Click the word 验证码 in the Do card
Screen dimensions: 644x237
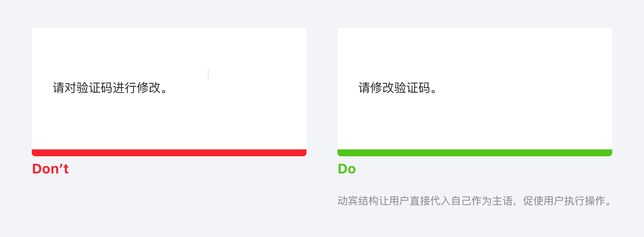[412, 88]
